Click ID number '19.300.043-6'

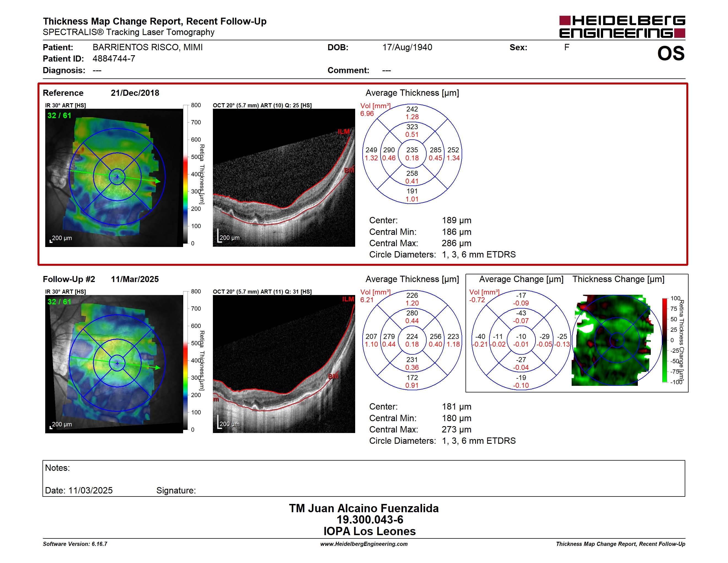coord(370,520)
